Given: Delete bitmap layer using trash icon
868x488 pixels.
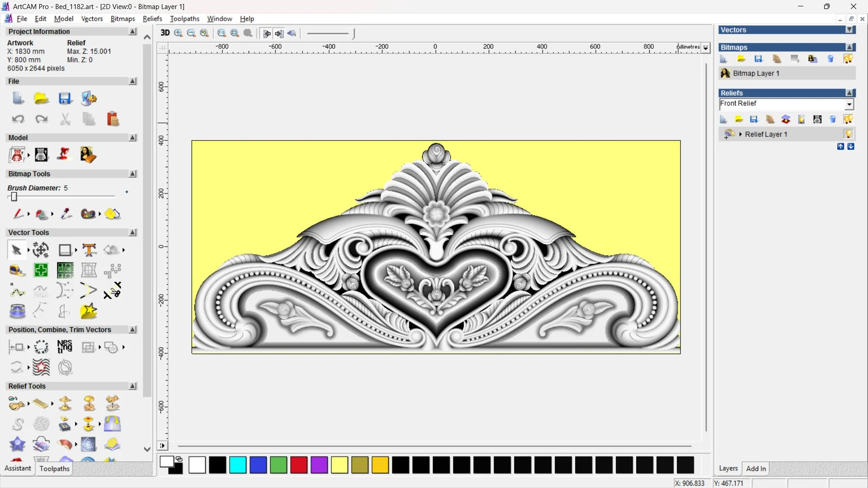Looking at the screenshot, I should [830, 59].
